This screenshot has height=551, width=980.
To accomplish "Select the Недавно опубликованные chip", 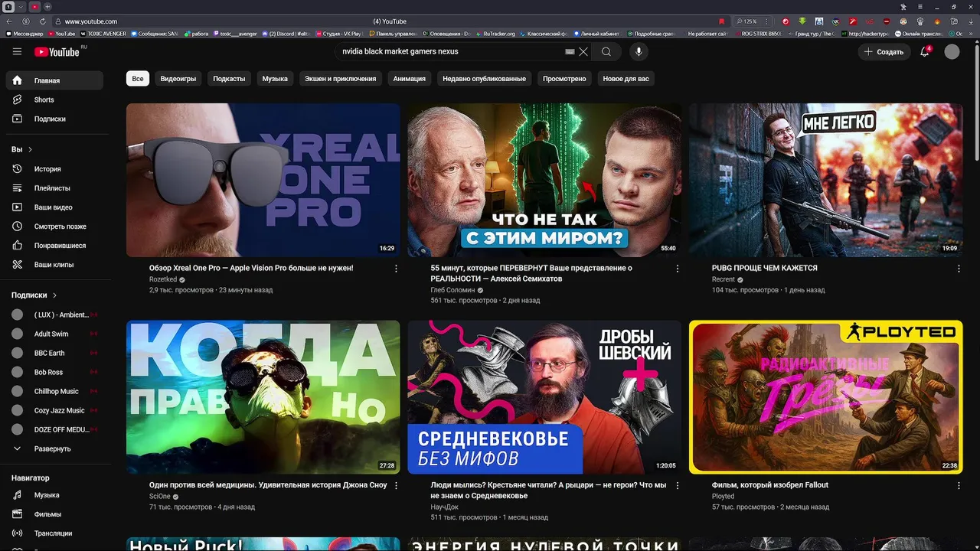I will [484, 78].
